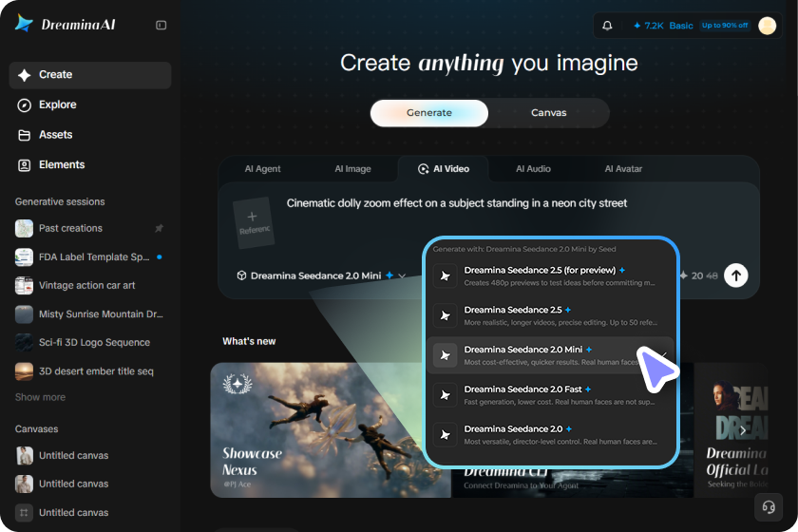Choose Dreamina Seedance 2.5 model
Viewport: 798px width, 532px height.
click(550, 315)
